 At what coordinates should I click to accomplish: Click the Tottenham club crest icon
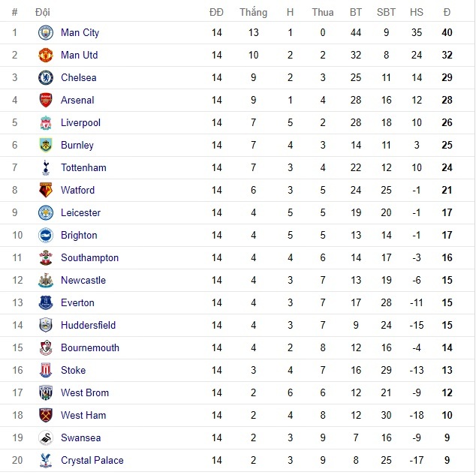click(x=47, y=168)
